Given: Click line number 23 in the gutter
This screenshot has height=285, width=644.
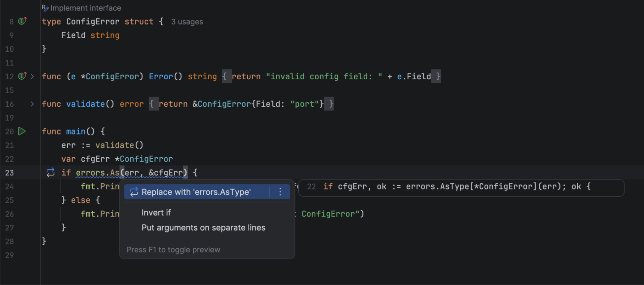Looking at the screenshot, I should click(x=10, y=173).
